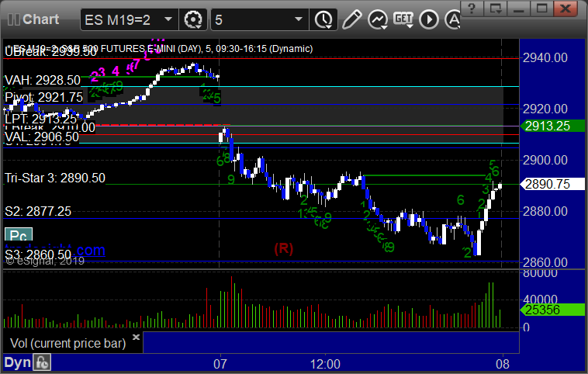Minimize the chart window
Screen dimensions: 588x374
coord(518,9)
